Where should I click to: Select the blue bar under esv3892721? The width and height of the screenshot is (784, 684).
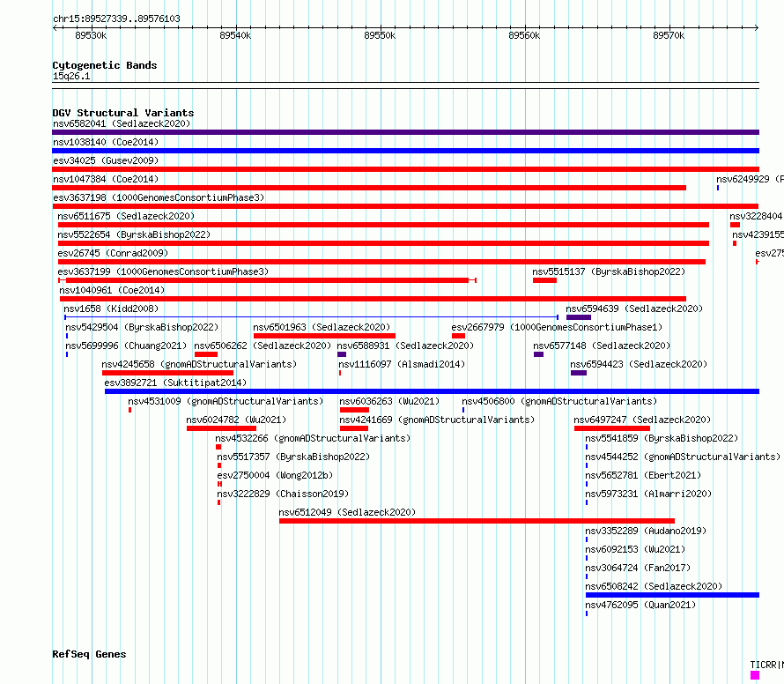(432, 391)
